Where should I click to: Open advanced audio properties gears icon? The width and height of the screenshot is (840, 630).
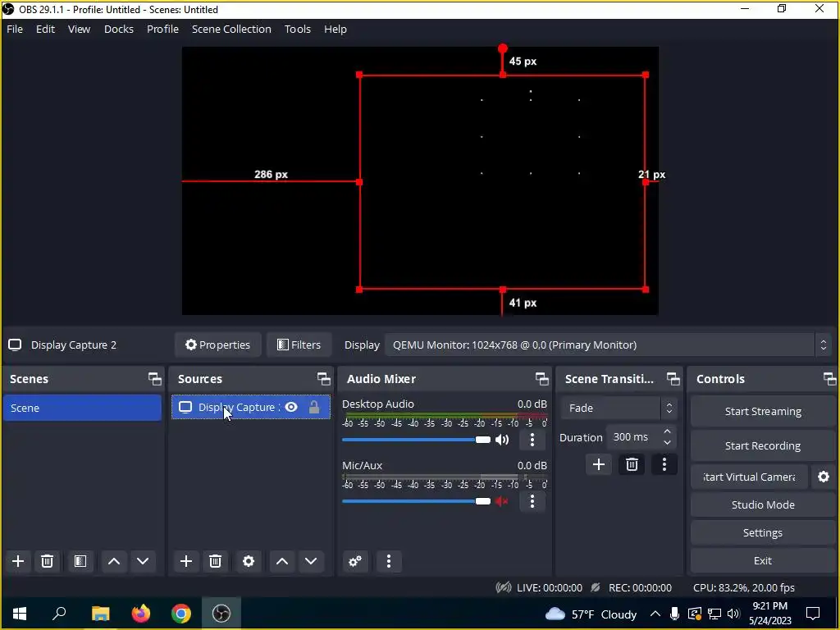[355, 561]
